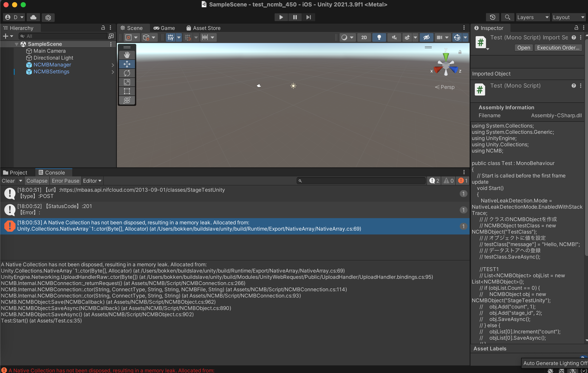Open the Move tool in the Scene toolbar
The image size is (588, 373).
click(127, 64)
